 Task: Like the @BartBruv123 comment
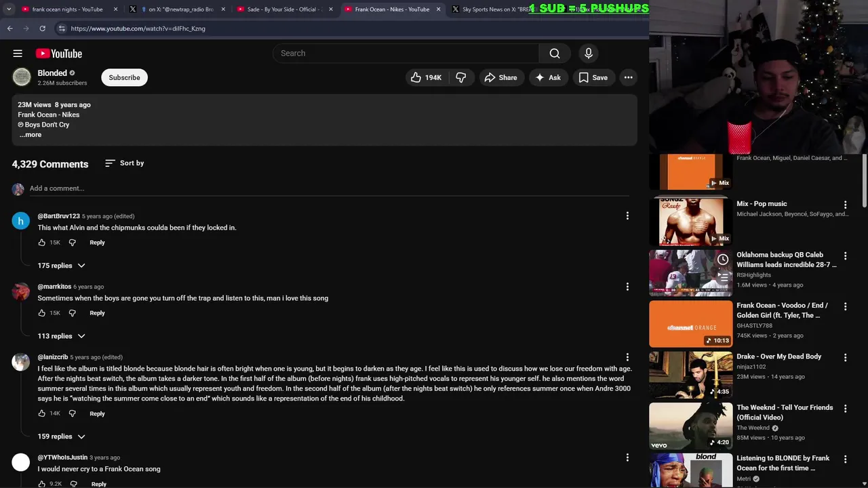[42, 243]
